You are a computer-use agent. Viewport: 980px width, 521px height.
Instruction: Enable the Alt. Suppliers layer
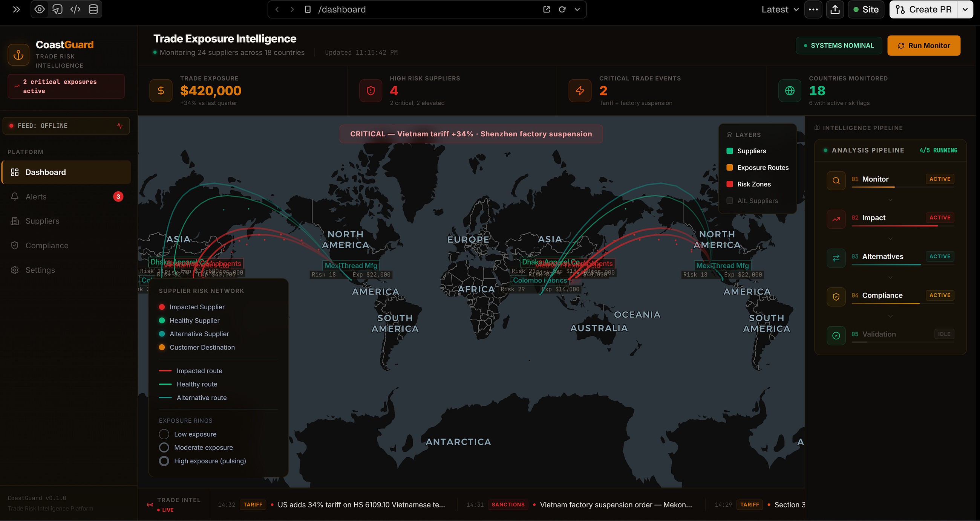(752, 201)
